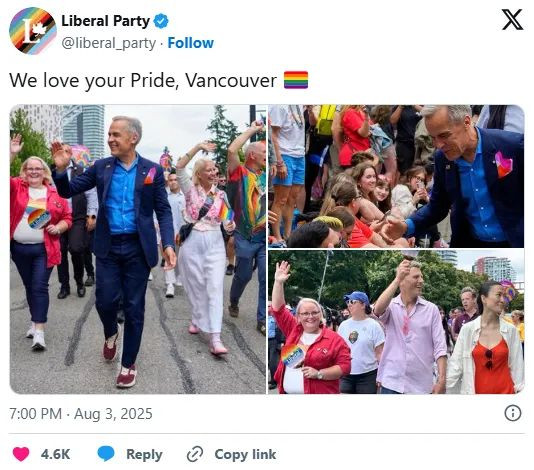View the 4.6K likes count
This screenshot has width=534, height=470.
click(55, 454)
